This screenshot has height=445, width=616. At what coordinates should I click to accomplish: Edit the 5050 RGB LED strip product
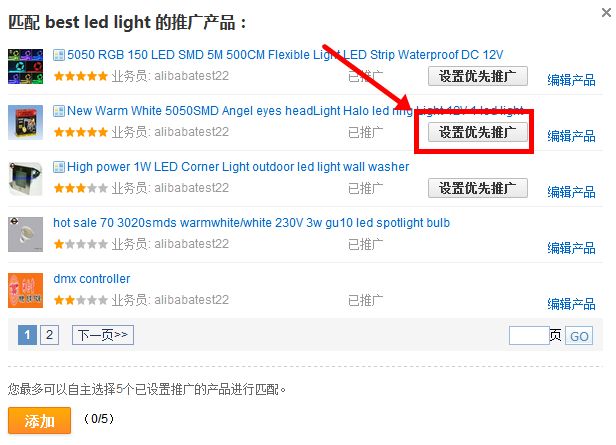point(572,80)
